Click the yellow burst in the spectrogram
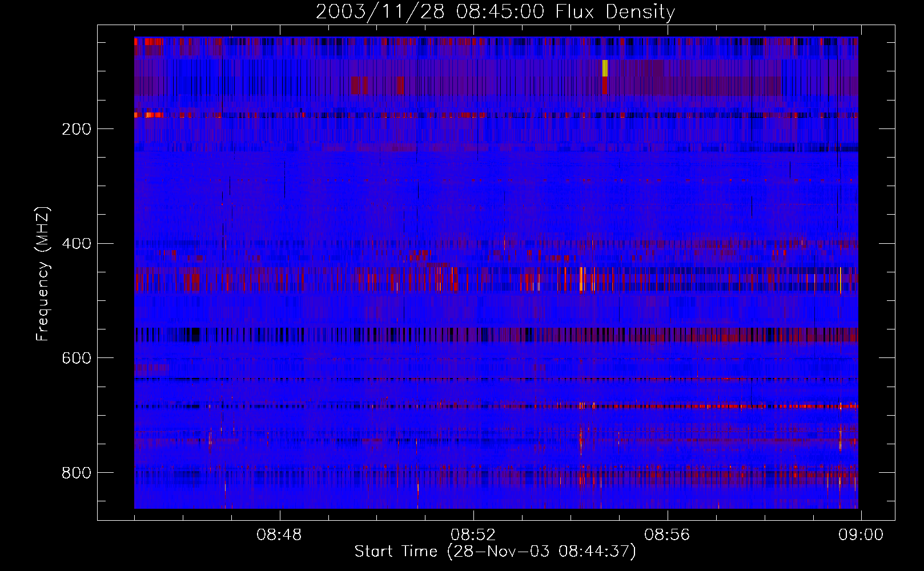 tap(605, 68)
